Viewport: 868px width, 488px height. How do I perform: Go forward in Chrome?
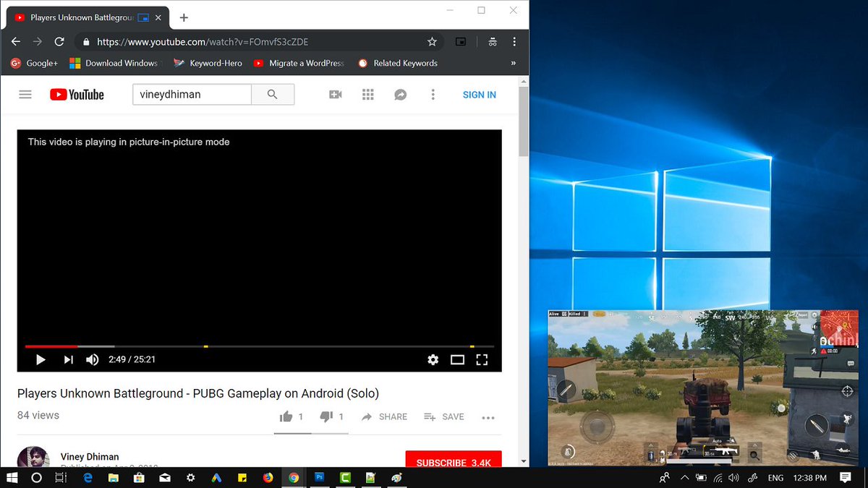(38, 42)
